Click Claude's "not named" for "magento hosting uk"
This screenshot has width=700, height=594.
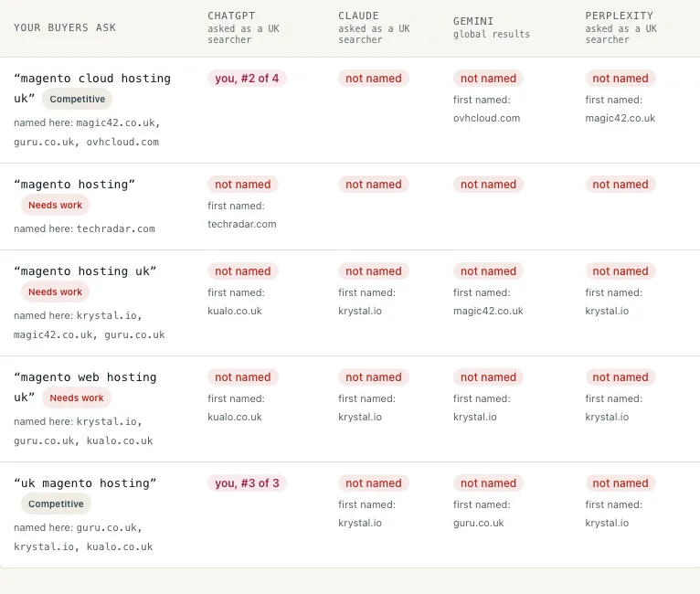pyautogui.click(x=374, y=271)
